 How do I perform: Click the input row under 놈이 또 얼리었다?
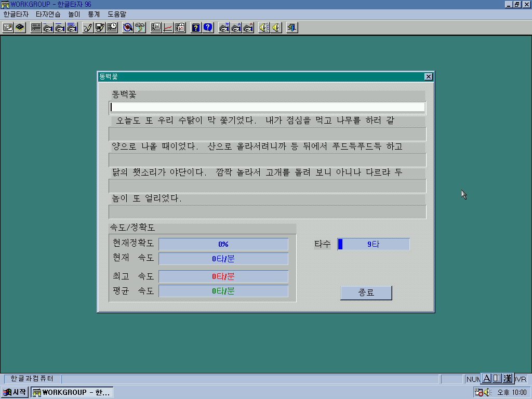(268, 212)
